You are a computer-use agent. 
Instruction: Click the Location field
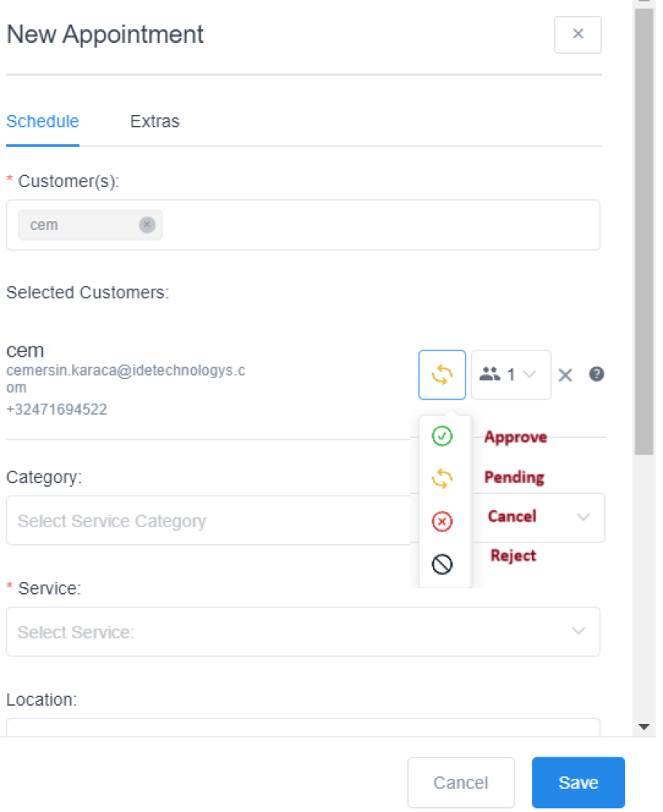point(302,728)
